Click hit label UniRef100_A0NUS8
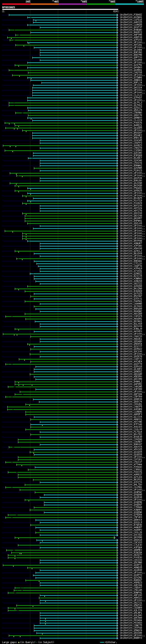Image resolution: width=146 pixels, height=644 pixels. (x=131, y=281)
